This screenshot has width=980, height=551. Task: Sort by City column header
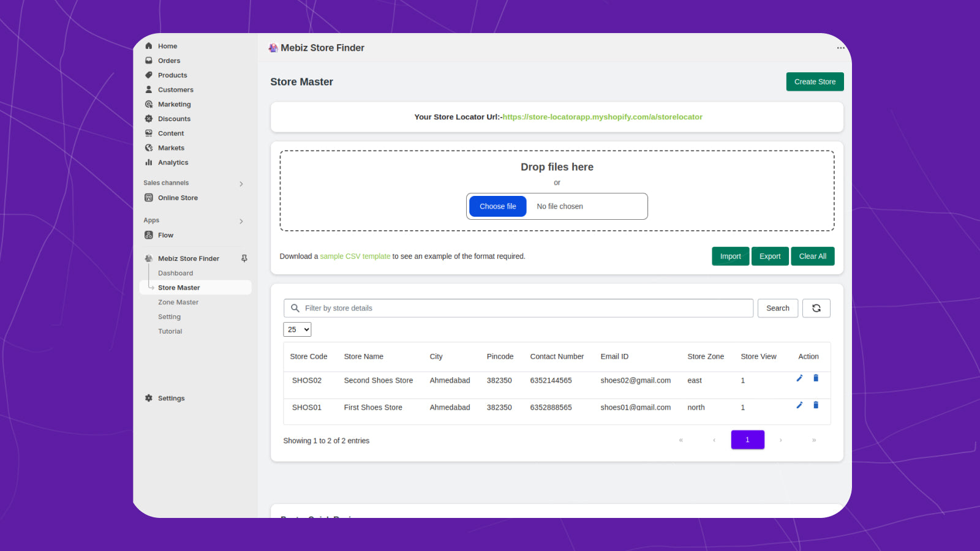click(x=436, y=356)
